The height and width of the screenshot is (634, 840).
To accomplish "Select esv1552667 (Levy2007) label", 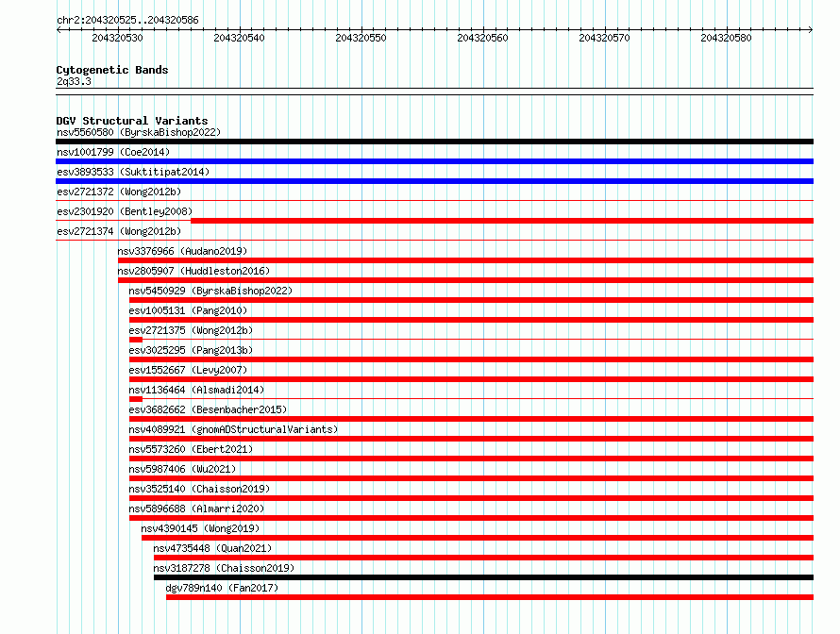I will click(x=188, y=370).
